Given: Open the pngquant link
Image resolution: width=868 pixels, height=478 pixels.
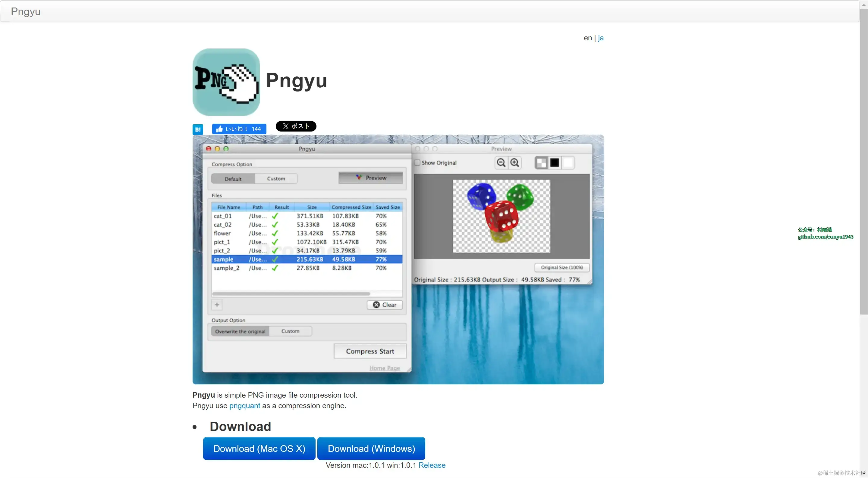Looking at the screenshot, I should [x=245, y=406].
